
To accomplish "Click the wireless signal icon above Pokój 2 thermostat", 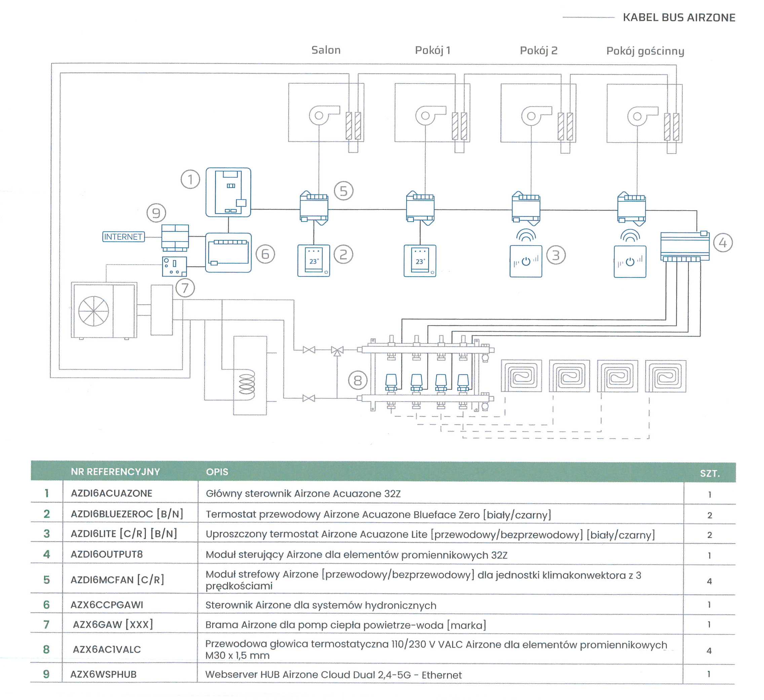I will (x=526, y=235).
